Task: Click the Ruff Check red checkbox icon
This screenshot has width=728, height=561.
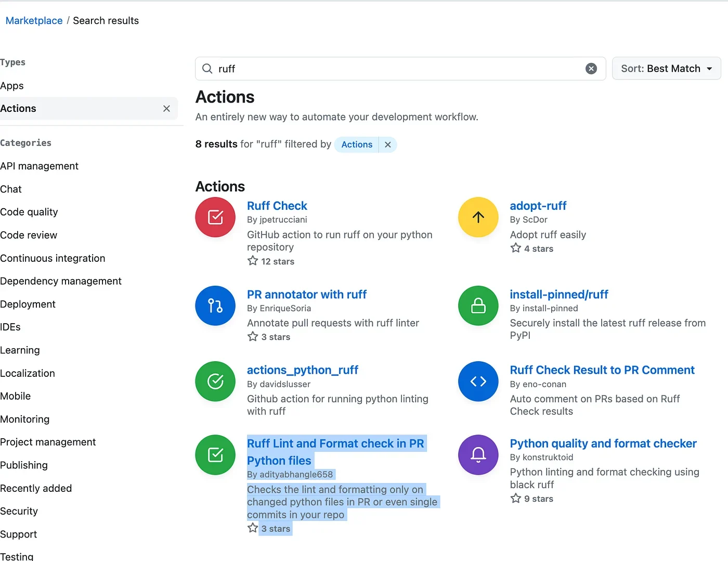Action: click(x=215, y=217)
